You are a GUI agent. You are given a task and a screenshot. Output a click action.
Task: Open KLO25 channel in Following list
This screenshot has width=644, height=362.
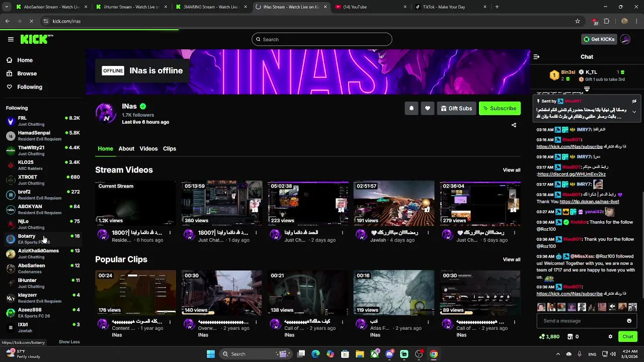pyautogui.click(x=43, y=165)
